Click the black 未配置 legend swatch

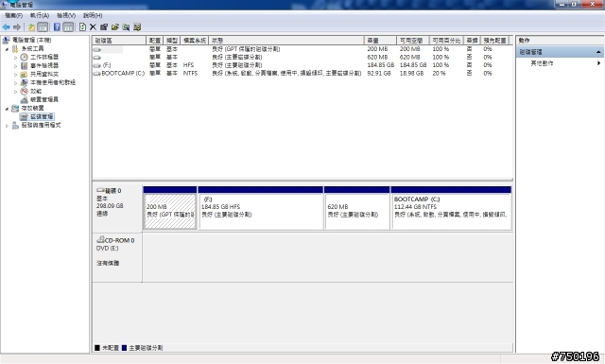pos(97,348)
